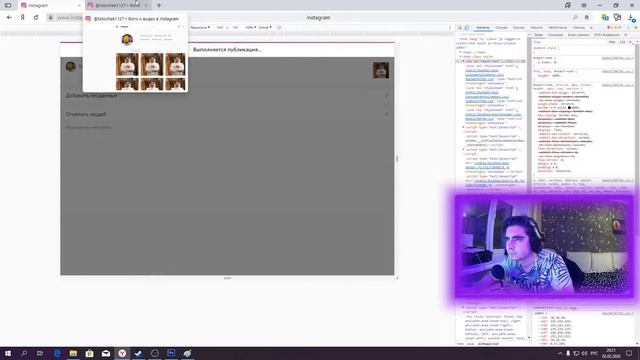The width and height of the screenshot is (640, 360).
Task: Switch to the DOM Breakpoints pane tab
Action: [x=607, y=35]
